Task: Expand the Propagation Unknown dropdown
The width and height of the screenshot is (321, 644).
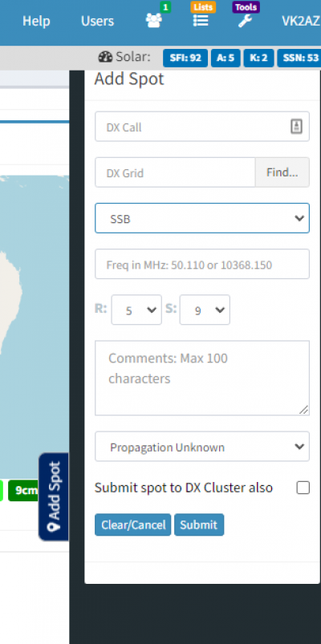Action: [x=202, y=447]
